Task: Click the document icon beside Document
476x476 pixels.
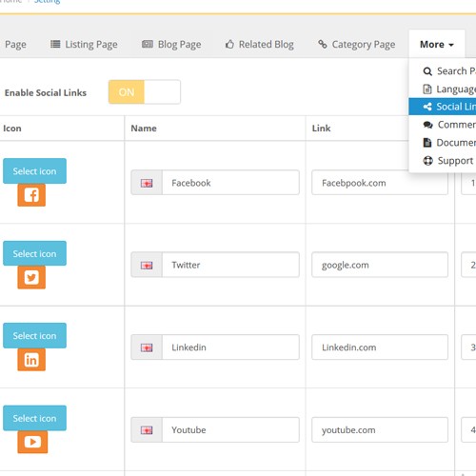Action: click(427, 143)
